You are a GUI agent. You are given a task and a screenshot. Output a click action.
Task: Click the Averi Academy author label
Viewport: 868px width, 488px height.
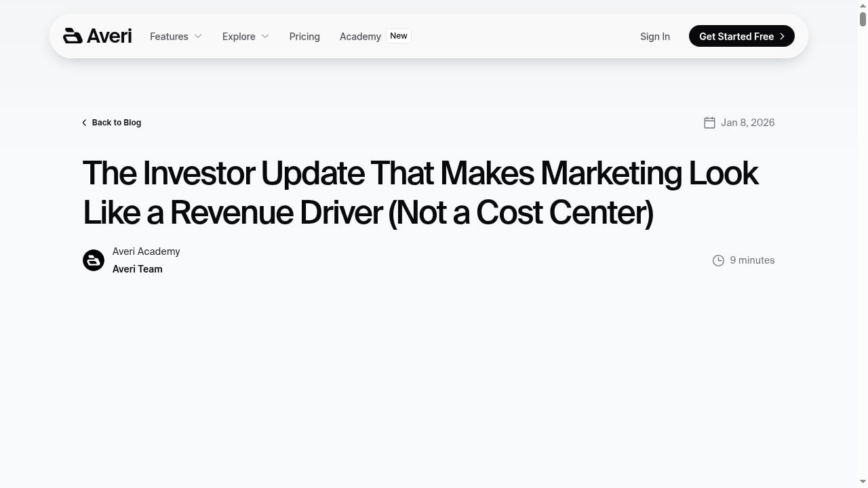(x=146, y=251)
